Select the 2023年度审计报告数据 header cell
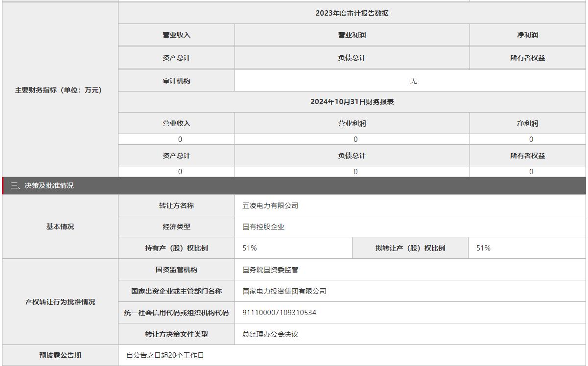Viewport: 588px width, 366px height. click(352, 13)
